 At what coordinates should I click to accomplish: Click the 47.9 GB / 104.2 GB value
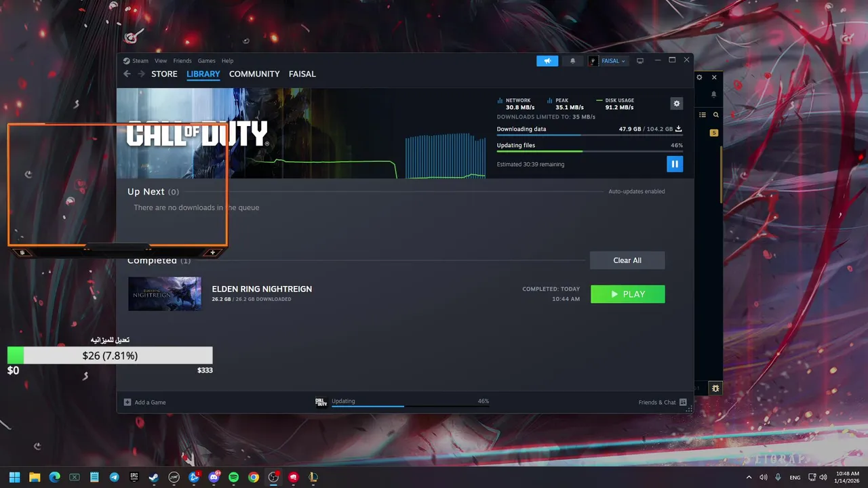(646, 129)
